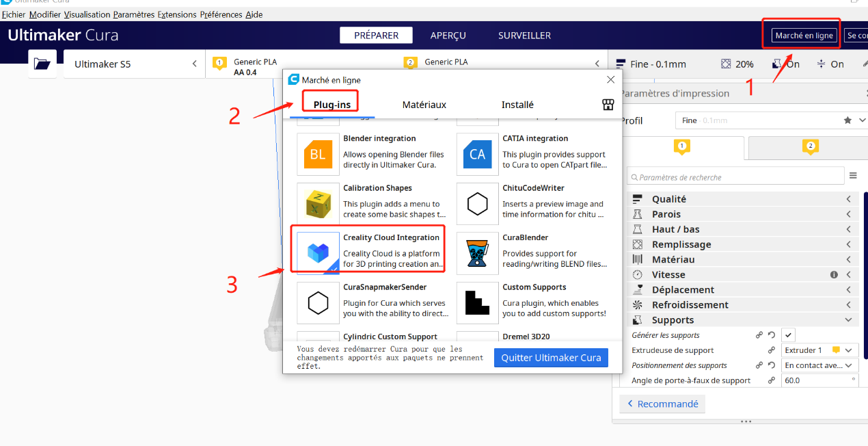
Task: Click the Quitter Ultimaker Cura button
Action: [551, 357]
